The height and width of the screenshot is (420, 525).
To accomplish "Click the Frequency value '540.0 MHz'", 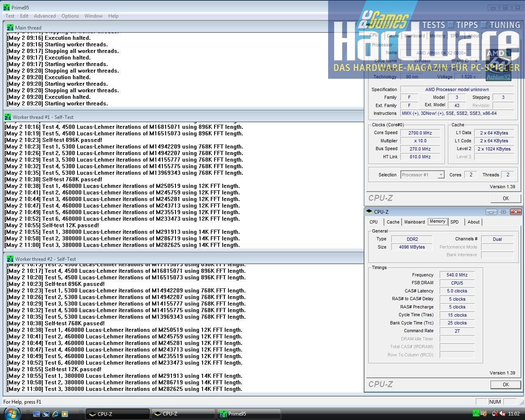I will point(457,275).
